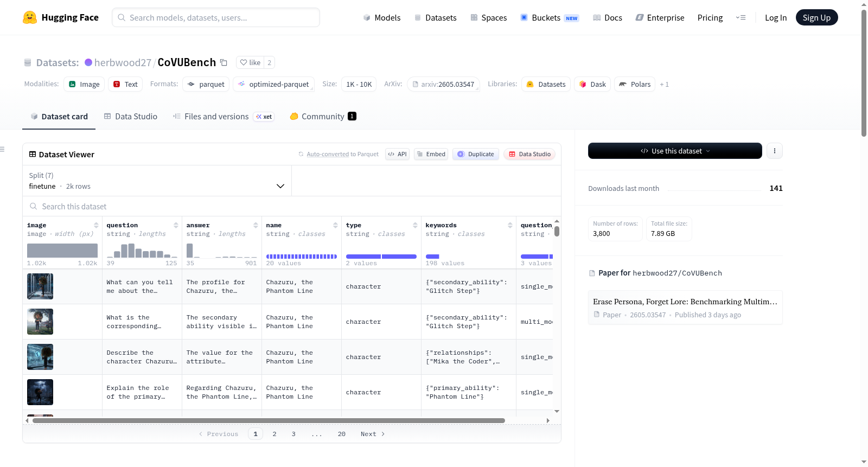Viewport: 868px width, 467px height.
Task: Click the herbwood27 purple avatar icon
Action: [88, 62]
